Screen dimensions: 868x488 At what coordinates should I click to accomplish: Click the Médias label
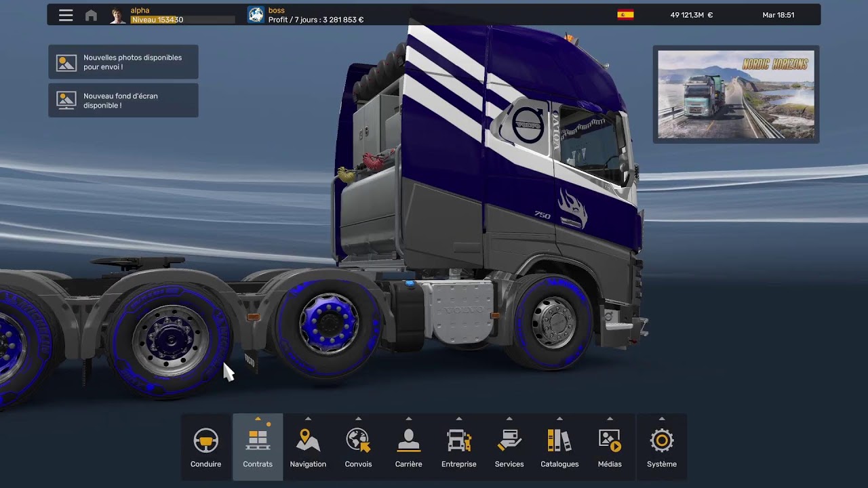(x=610, y=464)
